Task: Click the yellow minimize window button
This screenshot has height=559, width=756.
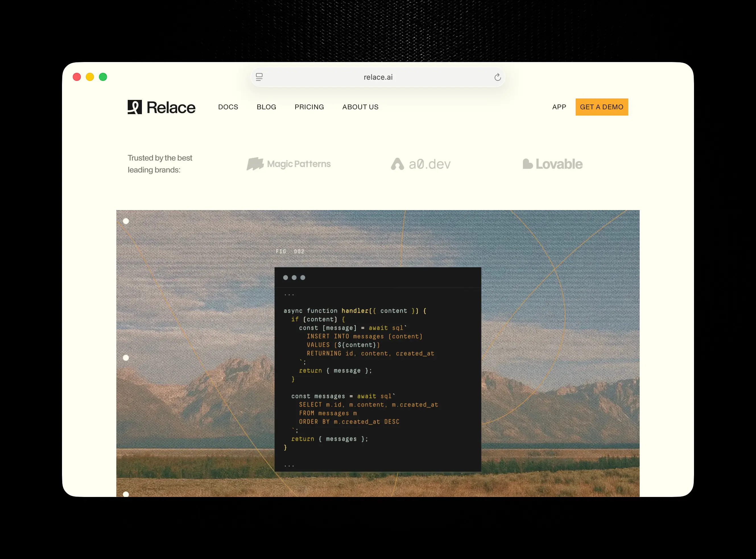Action: [x=90, y=77]
